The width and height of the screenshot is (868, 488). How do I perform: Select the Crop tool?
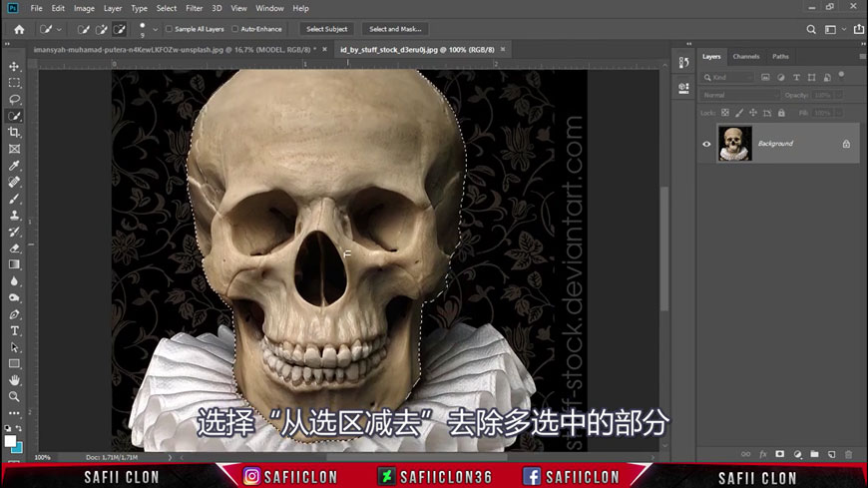tap(14, 133)
